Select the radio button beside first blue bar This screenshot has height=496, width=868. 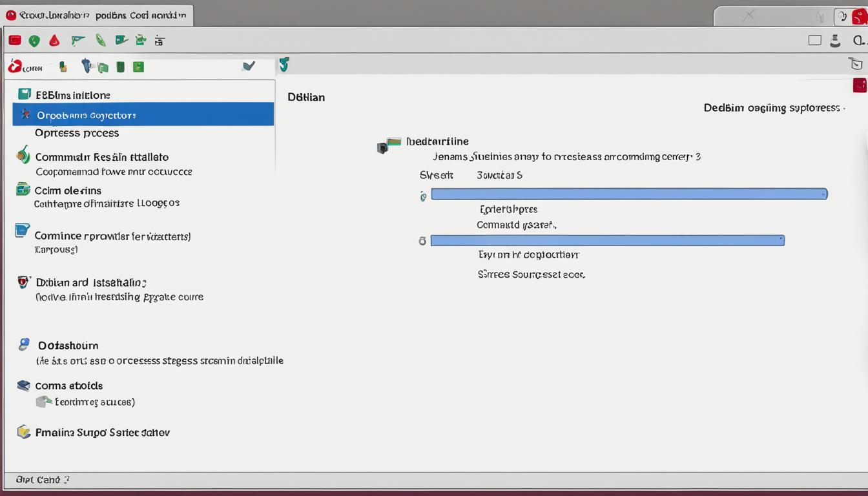coord(423,196)
